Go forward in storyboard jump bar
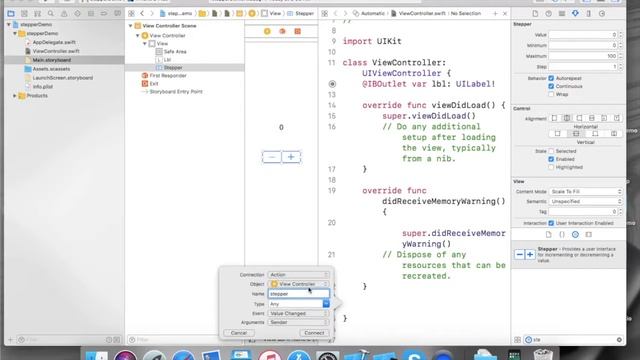The image size is (640, 360). pyautogui.click(x=151, y=13)
